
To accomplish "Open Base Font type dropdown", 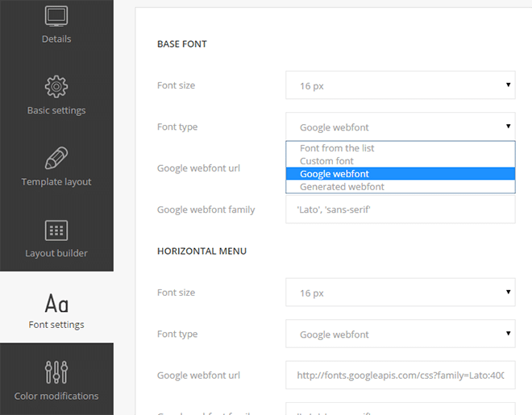I will [400, 127].
